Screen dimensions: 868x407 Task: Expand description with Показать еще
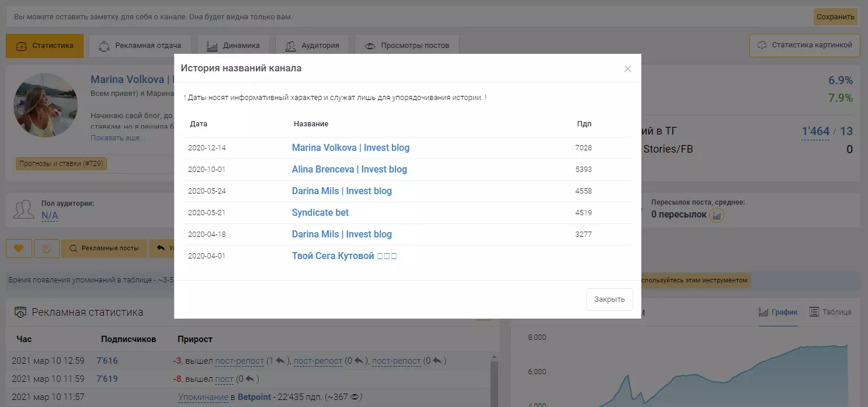coord(117,138)
